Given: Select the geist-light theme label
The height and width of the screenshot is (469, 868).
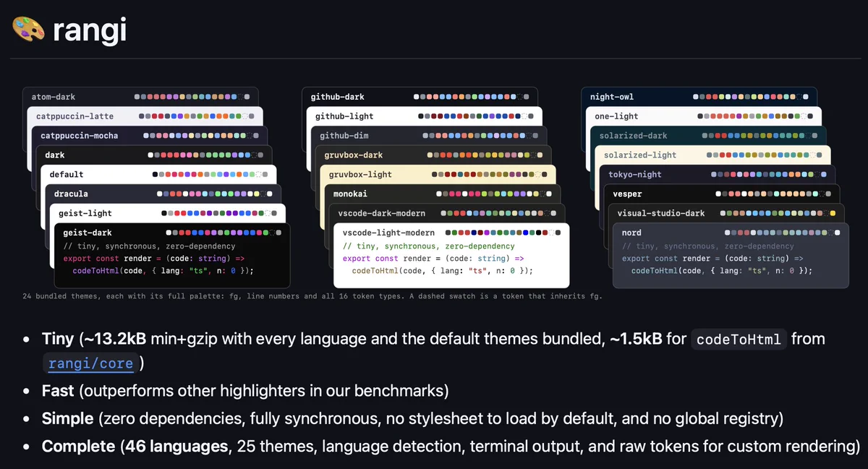Looking at the screenshot, I should coord(85,213).
